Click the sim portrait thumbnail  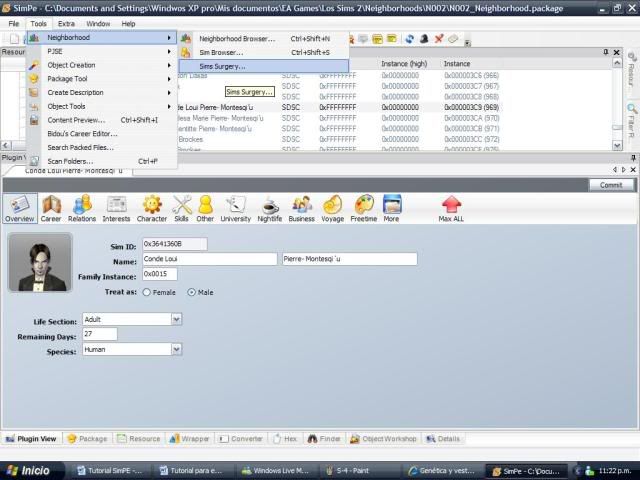(x=40, y=262)
